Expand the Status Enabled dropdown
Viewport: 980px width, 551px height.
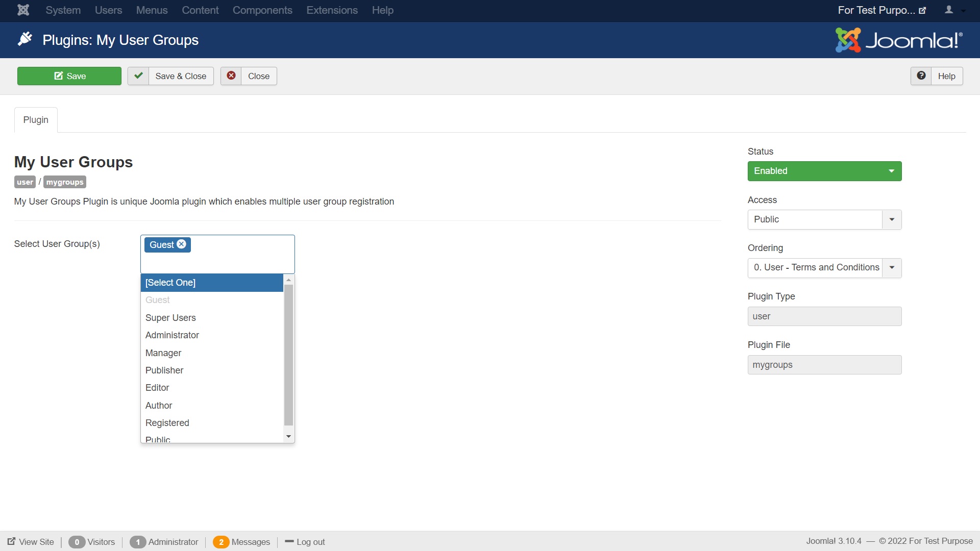[x=824, y=171]
